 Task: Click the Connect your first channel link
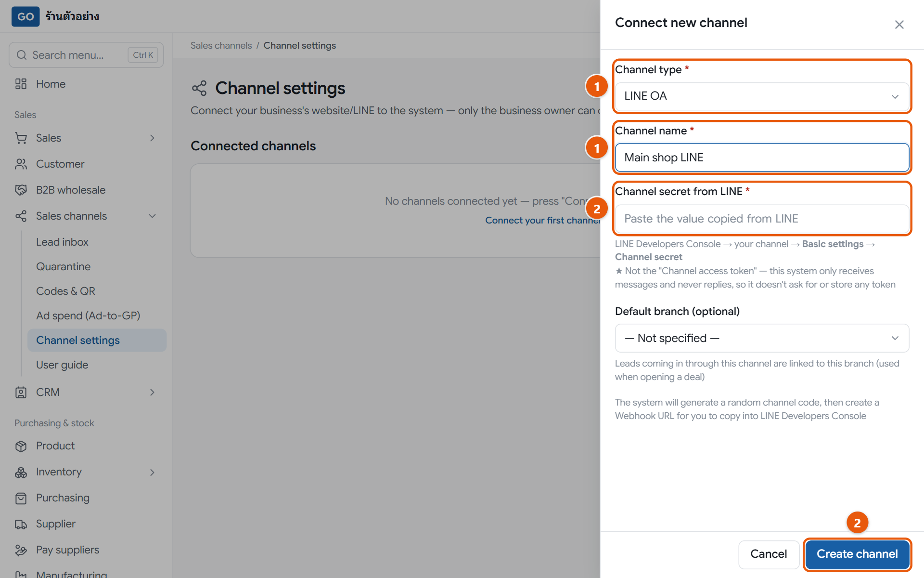click(543, 220)
